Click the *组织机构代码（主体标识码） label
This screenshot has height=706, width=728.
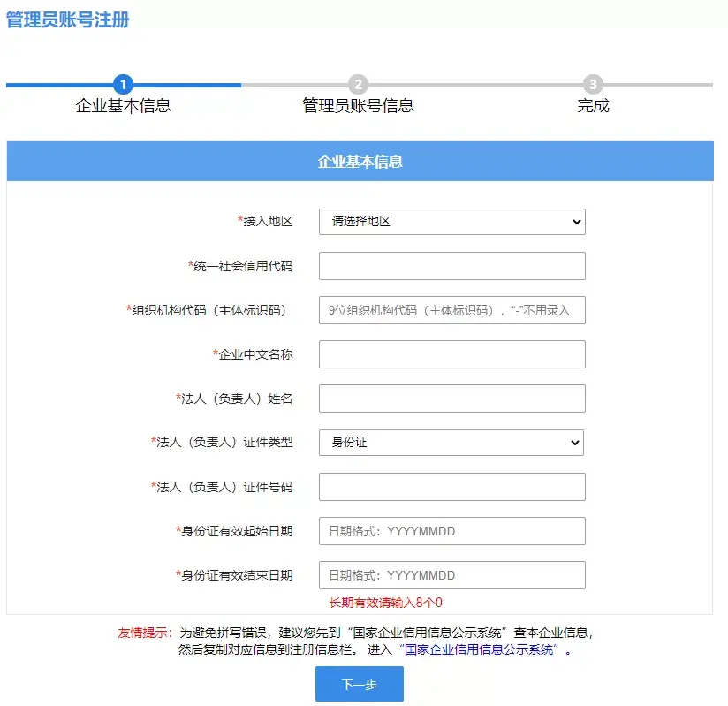click(206, 310)
